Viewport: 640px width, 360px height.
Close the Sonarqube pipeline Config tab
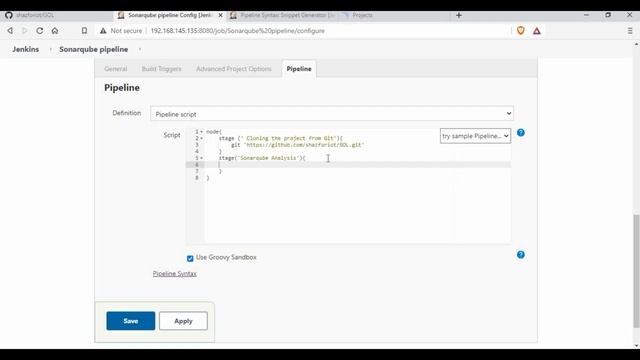pyautogui.click(x=220, y=15)
